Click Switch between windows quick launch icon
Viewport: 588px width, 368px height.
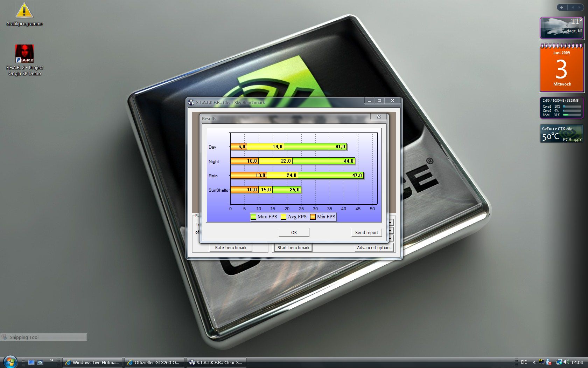click(x=40, y=362)
